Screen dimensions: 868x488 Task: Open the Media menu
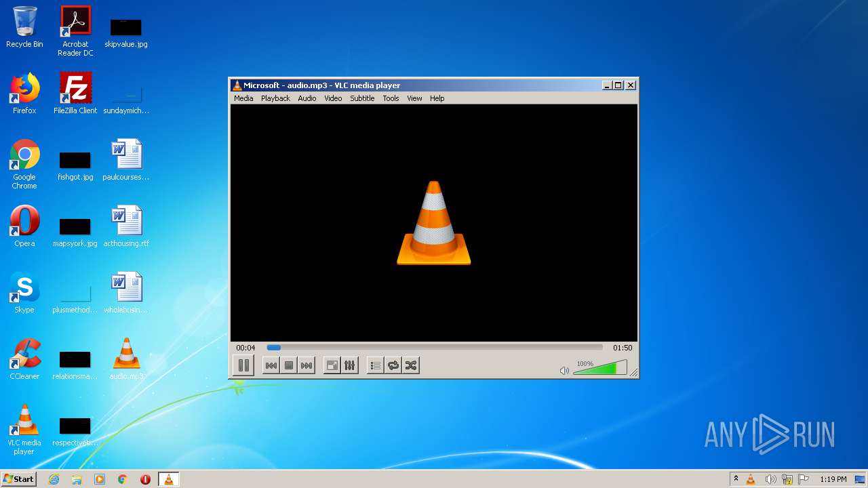(x=243, y=98)
